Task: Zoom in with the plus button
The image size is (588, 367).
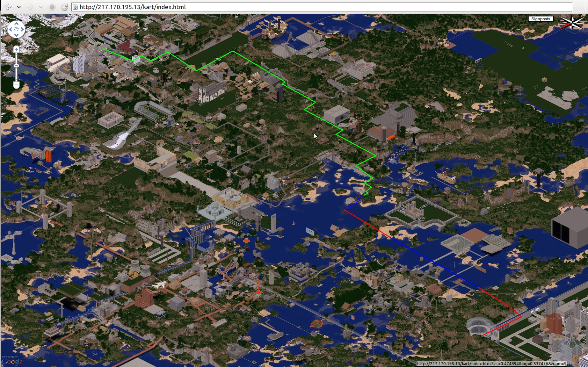Action: coord(16,49)
